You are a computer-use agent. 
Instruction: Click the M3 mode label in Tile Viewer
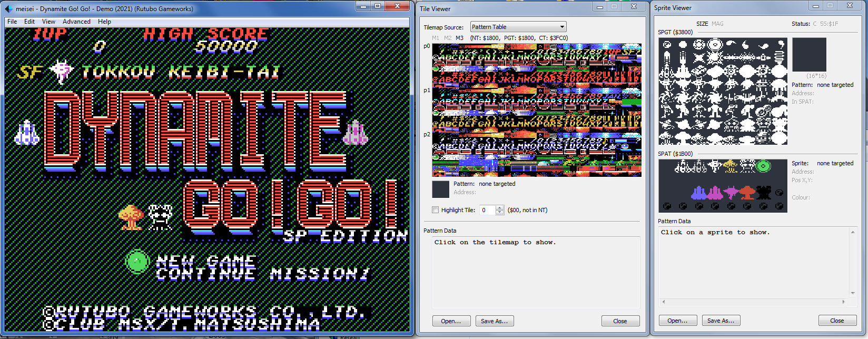click(460, 38)
